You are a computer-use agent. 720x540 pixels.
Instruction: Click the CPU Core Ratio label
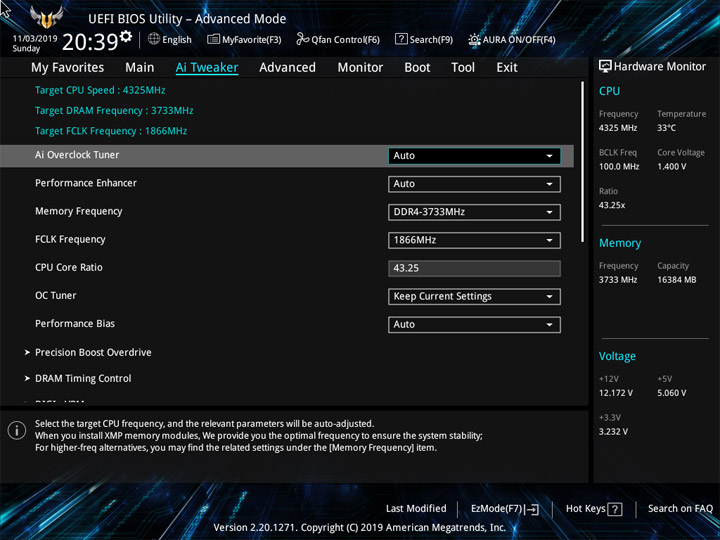[x=69, y=267]
